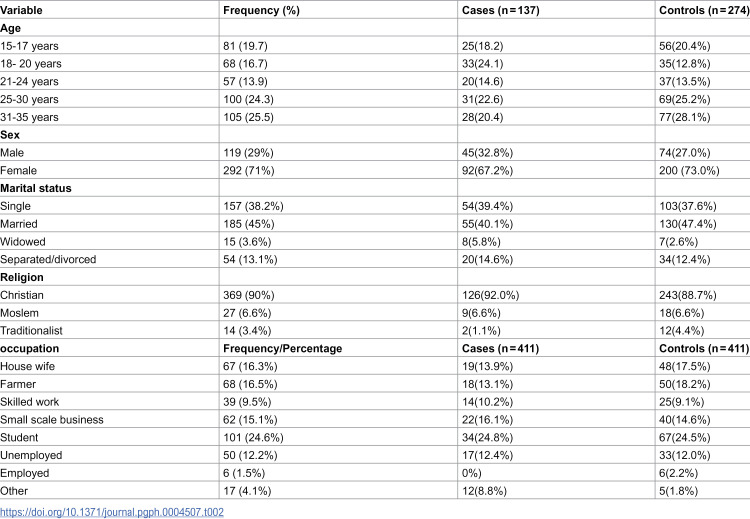750x519 pixels.
Task: Select the Frequency (%) column header
Action: coord(261,10)
